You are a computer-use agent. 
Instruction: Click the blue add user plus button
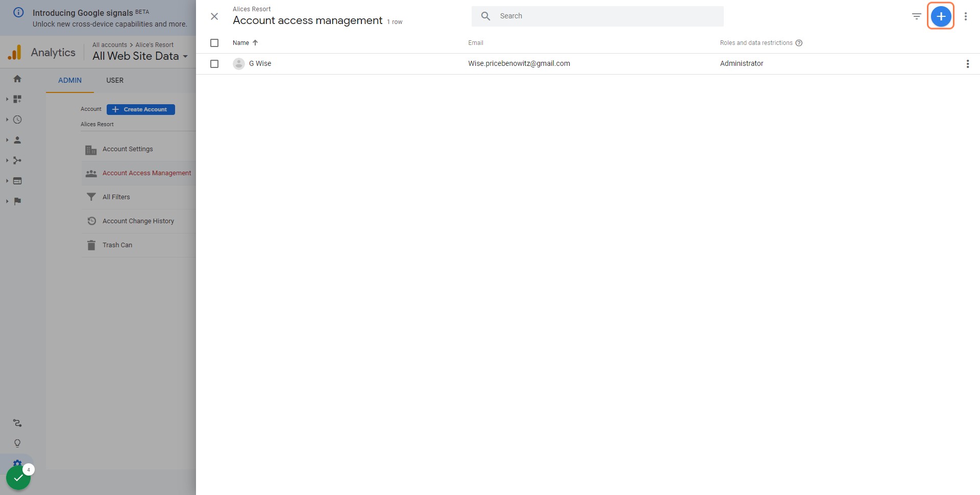click(x=941, y=16)
